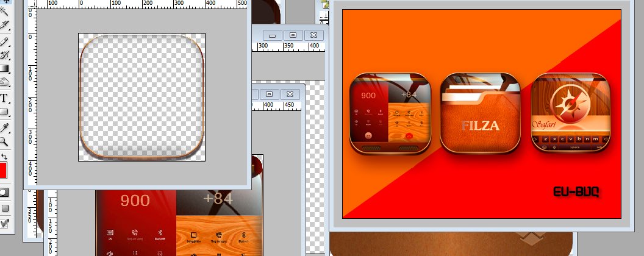Swap foreground and background colors

click(4, 156)
